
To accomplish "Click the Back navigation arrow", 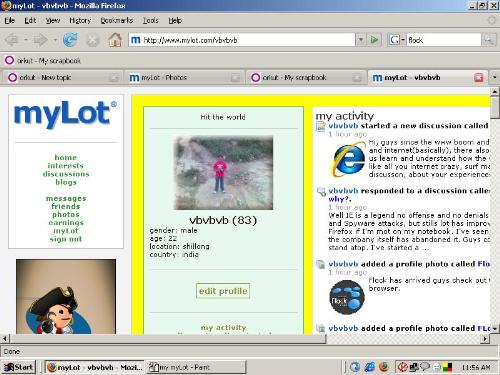I will (x=12, y=40).
